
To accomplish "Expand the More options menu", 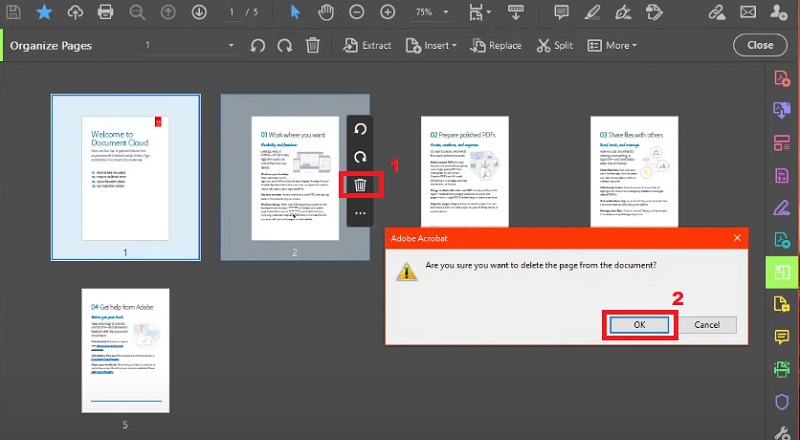I will tap(612, 45).
